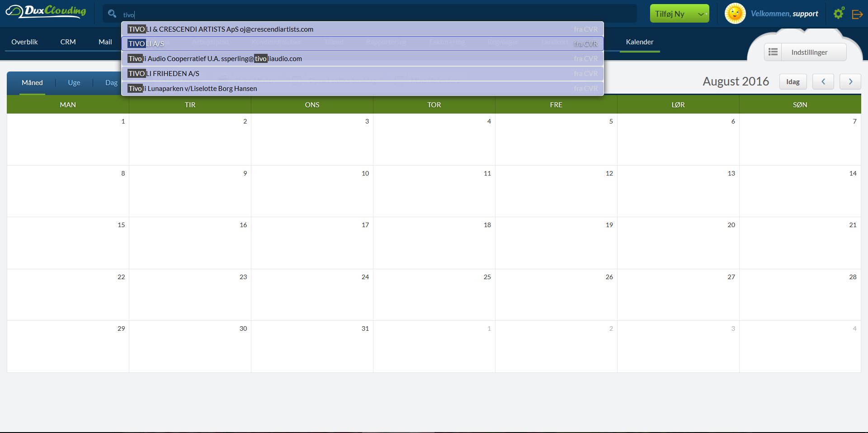The width and height of the screenshot is (868, 433).
Task: Switch calendar to Måned view
Action: pyautogui.click(x=32, y=83)
